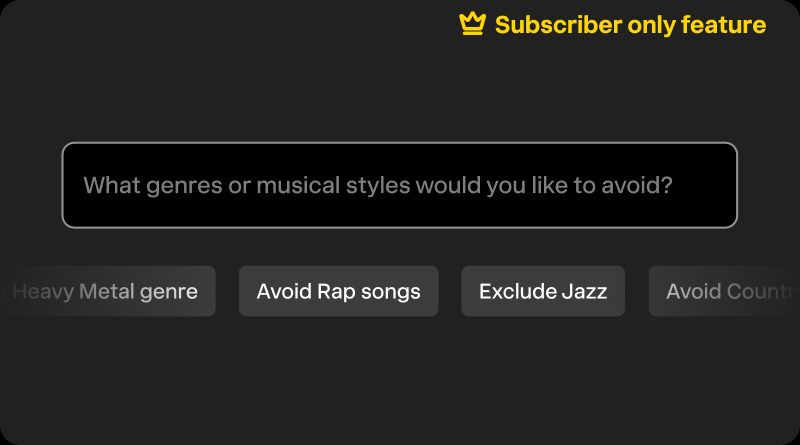
Task: Choose the "Exclude Jazz" suggestion chip
Action: click(542, 291)
